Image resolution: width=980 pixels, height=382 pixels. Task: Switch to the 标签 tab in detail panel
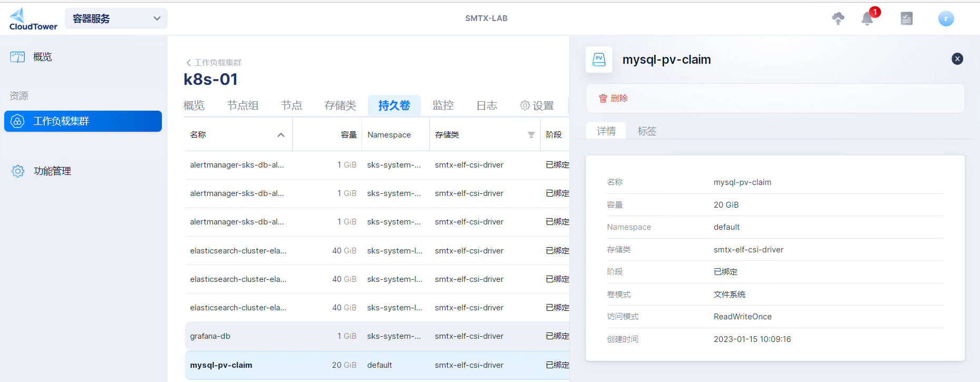point(647,131)
